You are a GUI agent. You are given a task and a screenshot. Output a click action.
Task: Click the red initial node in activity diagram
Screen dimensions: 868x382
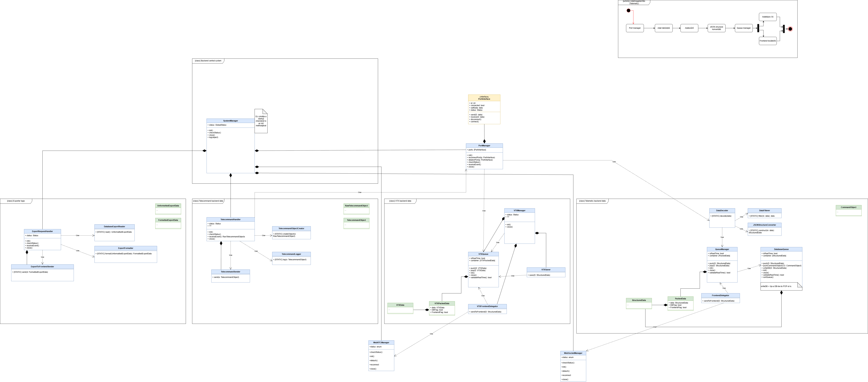pos(628,10)
